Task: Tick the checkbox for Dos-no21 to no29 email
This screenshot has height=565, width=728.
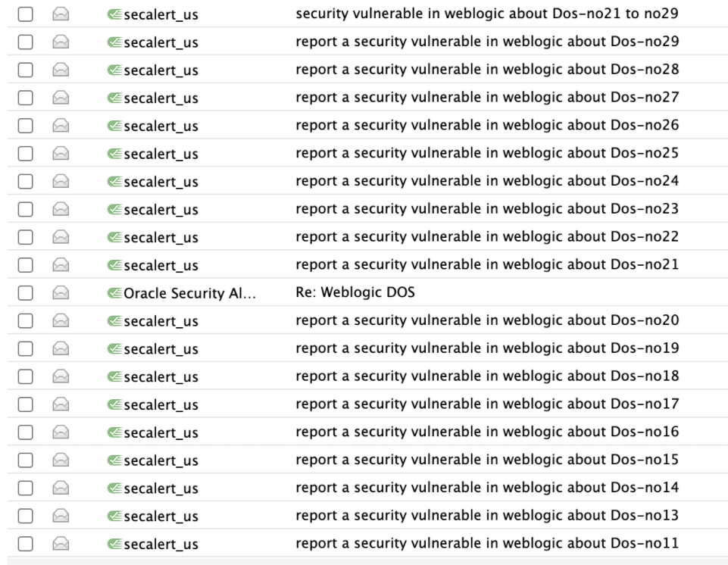Action: pyautogui.click(x=26, y=14)
